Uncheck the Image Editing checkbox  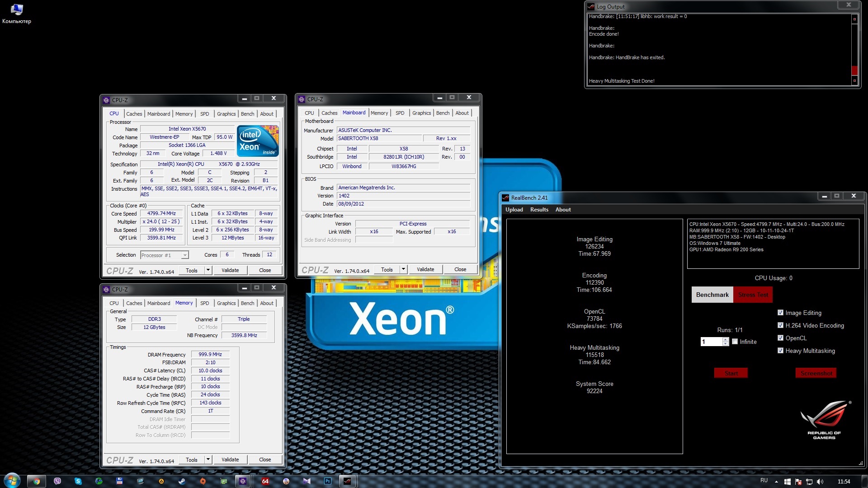point(780,313)
